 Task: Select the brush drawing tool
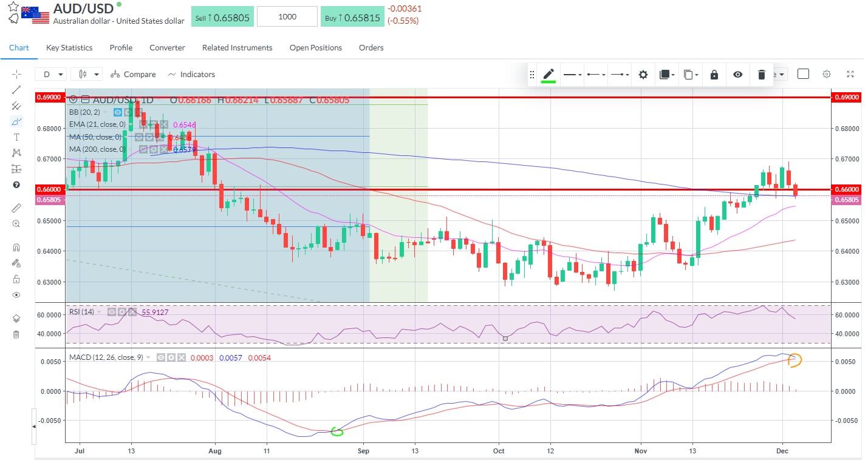[x=16, y=121]
